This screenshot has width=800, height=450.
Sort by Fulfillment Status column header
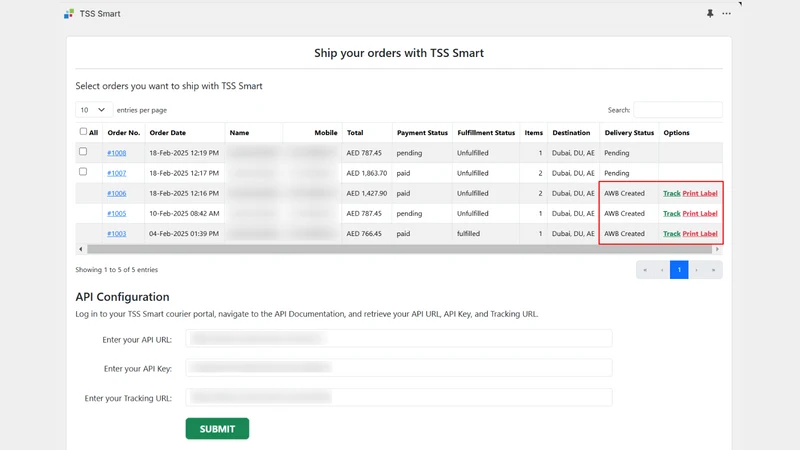486,133
